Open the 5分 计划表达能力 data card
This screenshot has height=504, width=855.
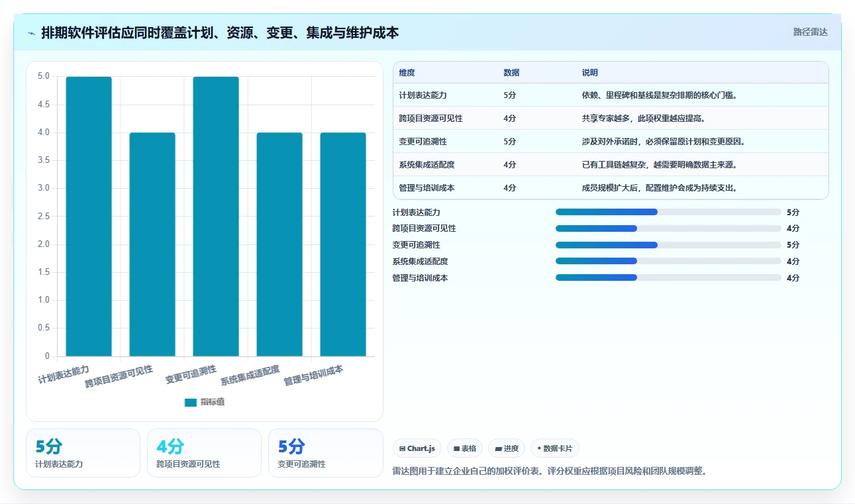click(x=83, y=453)
